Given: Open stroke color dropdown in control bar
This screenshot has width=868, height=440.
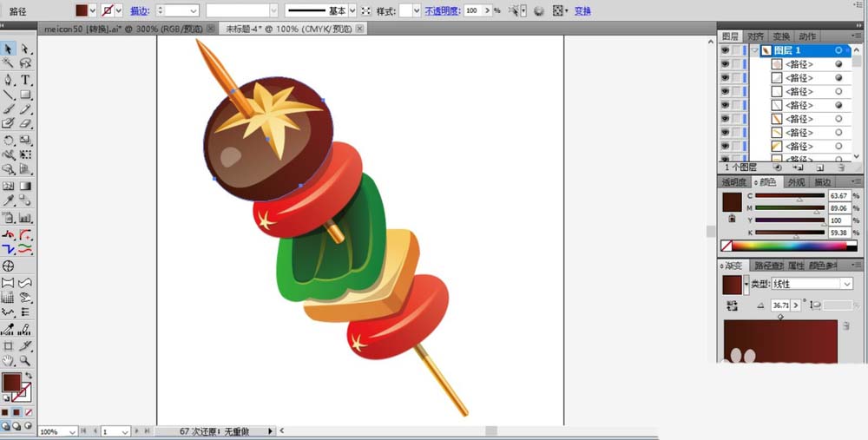Looking at the screenshot, I should tap(118, 10).
